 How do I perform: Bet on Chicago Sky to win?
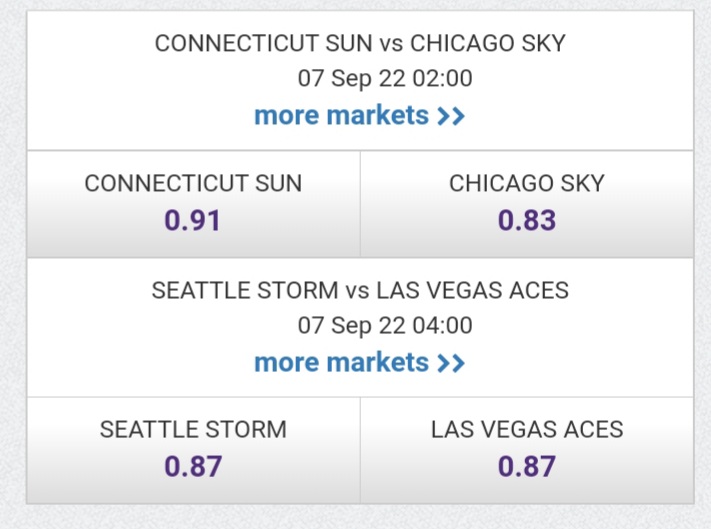click(527, 204)
